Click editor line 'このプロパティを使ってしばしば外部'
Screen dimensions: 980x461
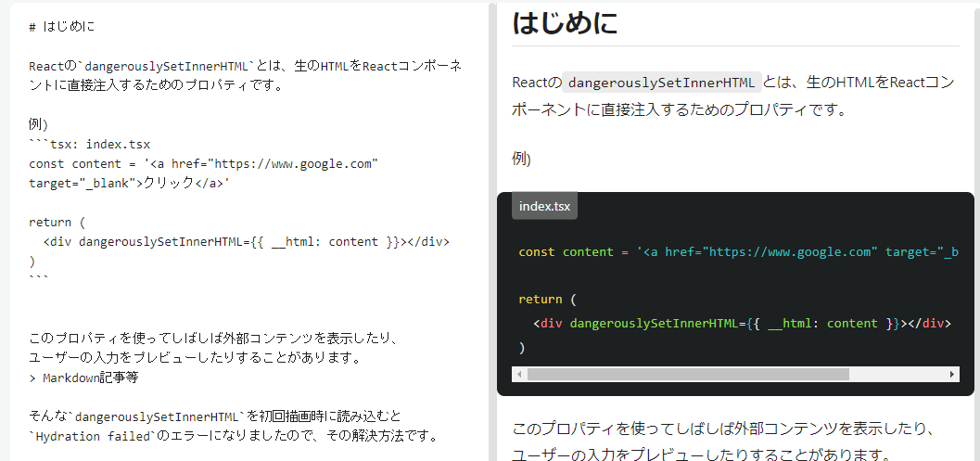click(213, 339)
